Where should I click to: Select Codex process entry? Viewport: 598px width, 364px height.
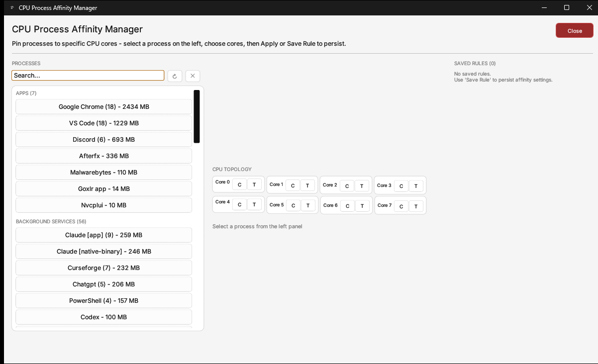103,317
